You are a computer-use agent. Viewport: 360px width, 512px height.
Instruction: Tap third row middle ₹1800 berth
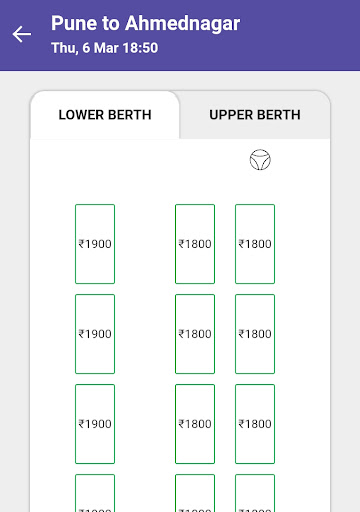click(195, 424)
